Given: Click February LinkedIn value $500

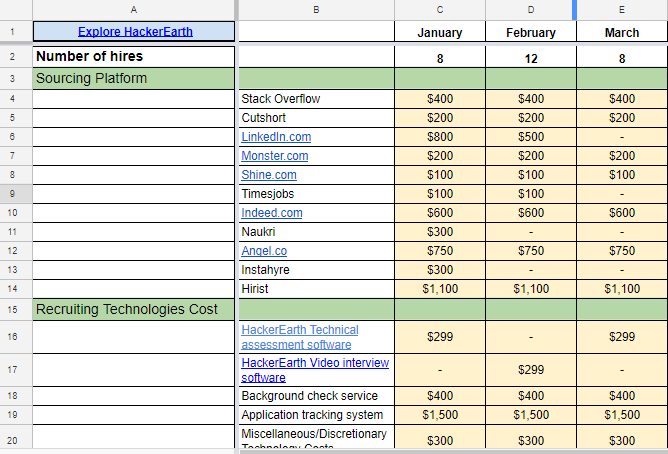Looking at the screenshot, I should tap(531, 137).
